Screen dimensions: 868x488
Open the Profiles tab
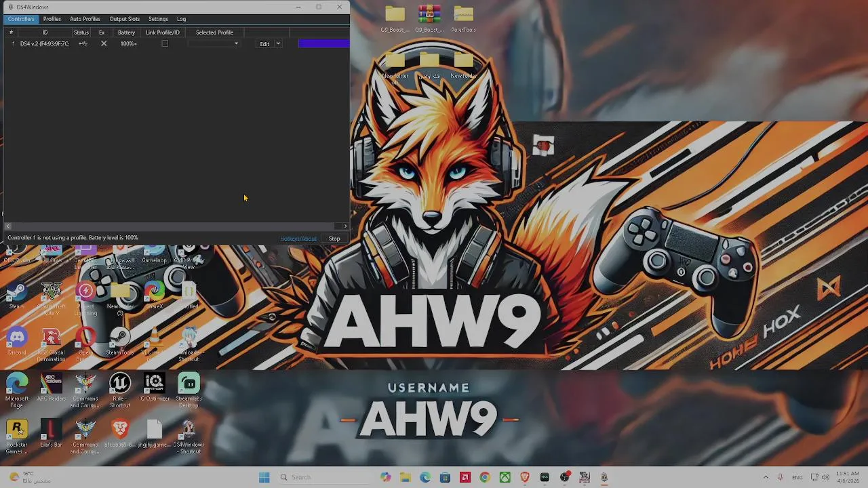coord(52,19)
